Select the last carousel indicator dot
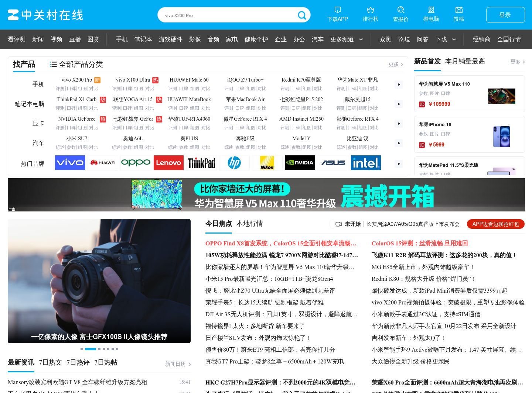The height and width of the screenshot is (393, 532). [x=117, y=349]
